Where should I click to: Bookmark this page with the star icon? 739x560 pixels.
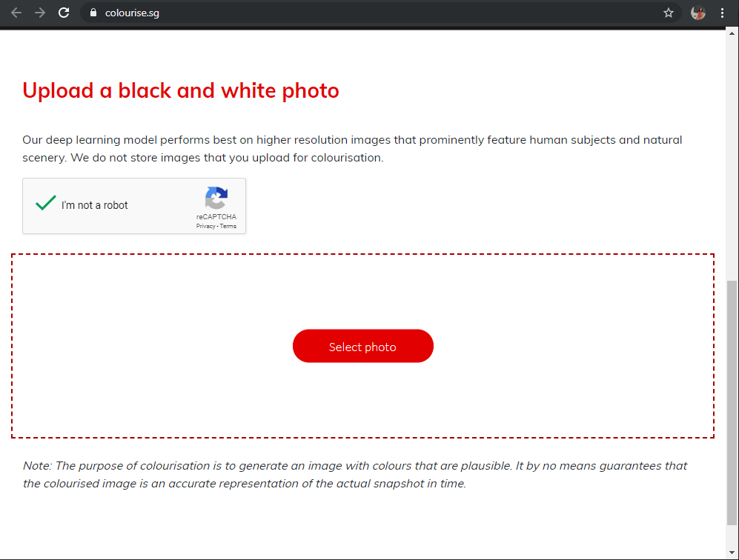[x=669, y=13]
